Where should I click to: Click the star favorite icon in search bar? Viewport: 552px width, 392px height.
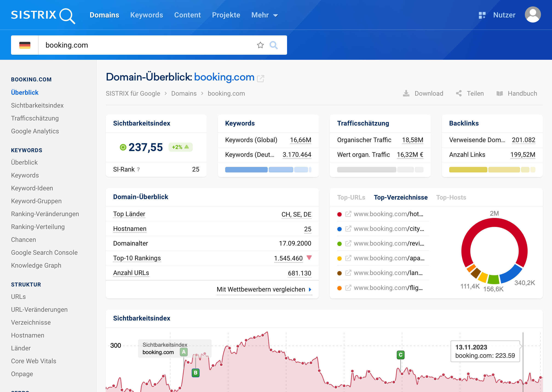coord(260,45)
